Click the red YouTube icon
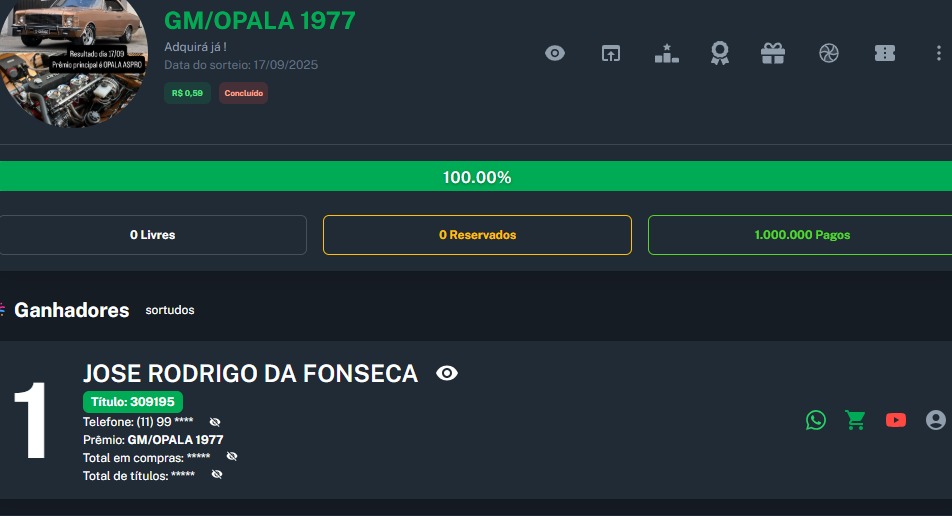This screenshot has width=952, height=516. click(x=895, y=420)
